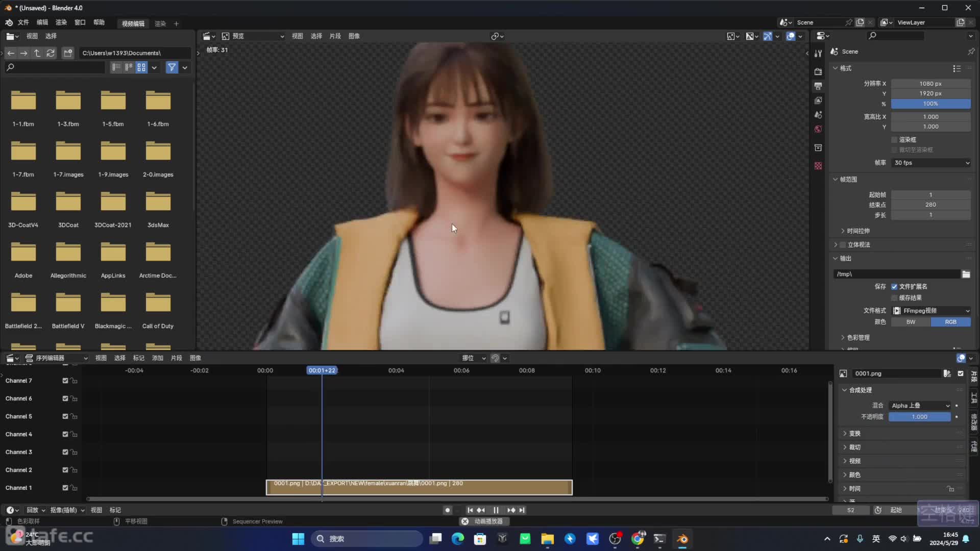Screen dimensions: 980x551
Task: Open the Output properties tab
Action: pyautogui.click(x=818, y=86)
